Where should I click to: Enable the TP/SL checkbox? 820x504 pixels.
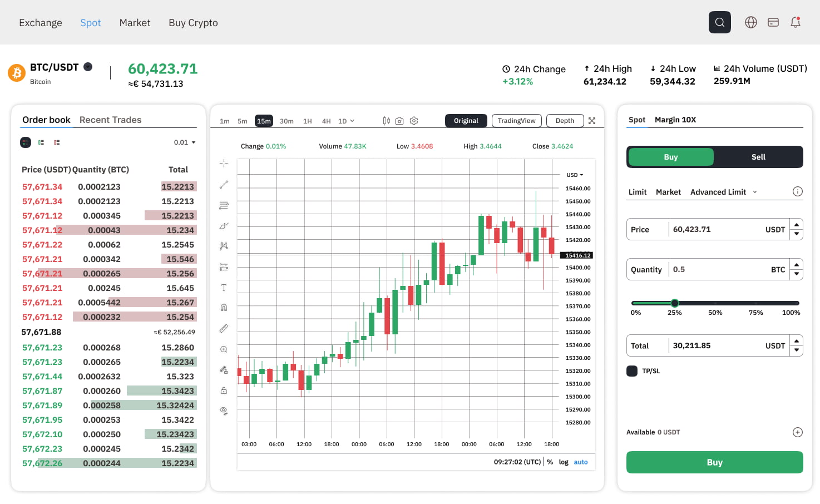pos(632,370)
